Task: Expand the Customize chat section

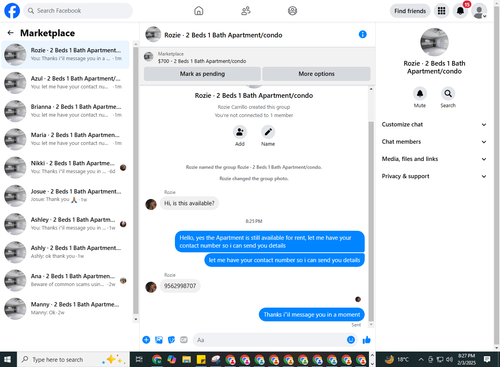Action: coord(434,124)
